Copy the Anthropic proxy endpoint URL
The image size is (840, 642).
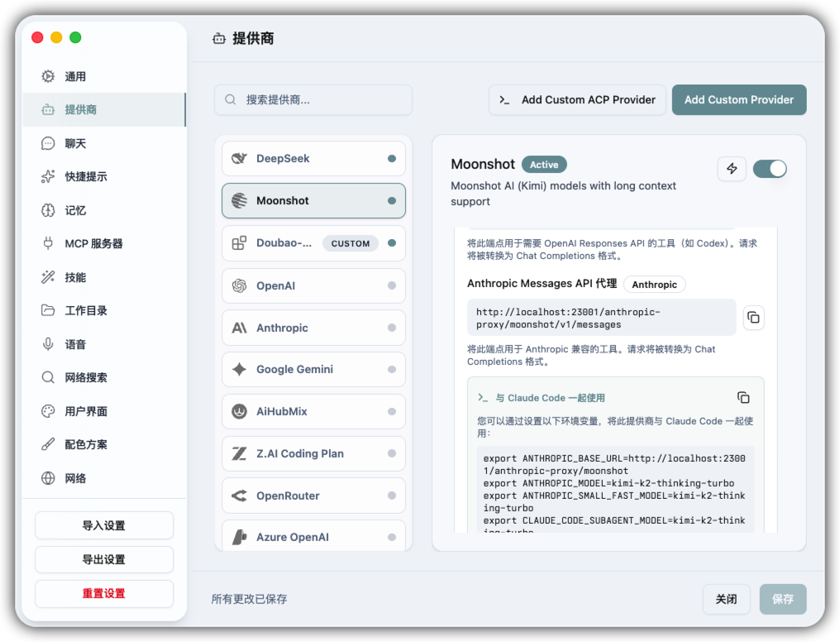coord(753,317)
